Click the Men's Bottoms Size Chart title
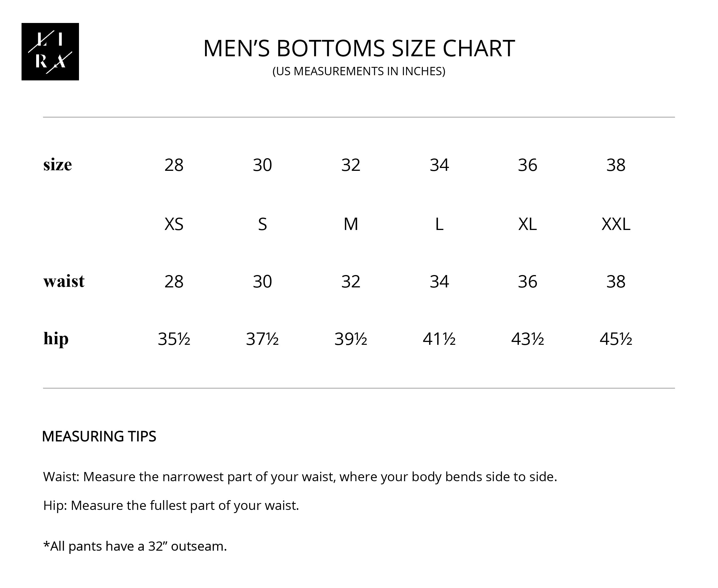 point(359,48)
